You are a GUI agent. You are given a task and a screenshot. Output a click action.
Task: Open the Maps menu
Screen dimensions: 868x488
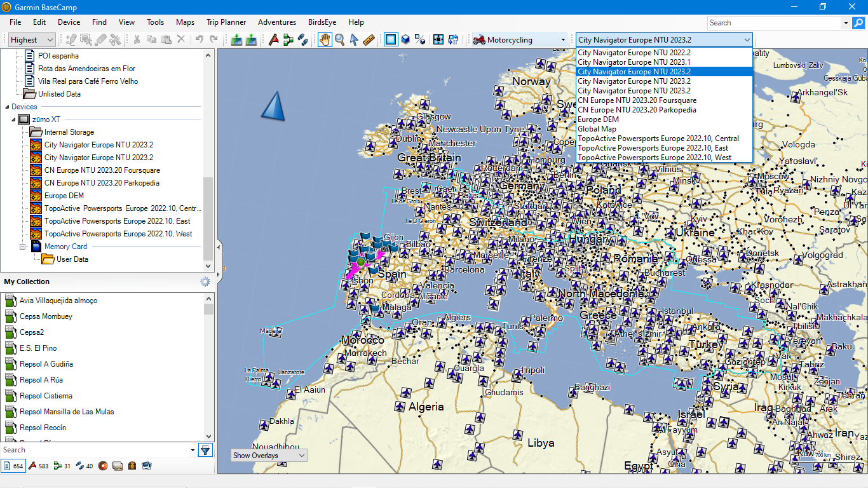[x=185, y=22]
